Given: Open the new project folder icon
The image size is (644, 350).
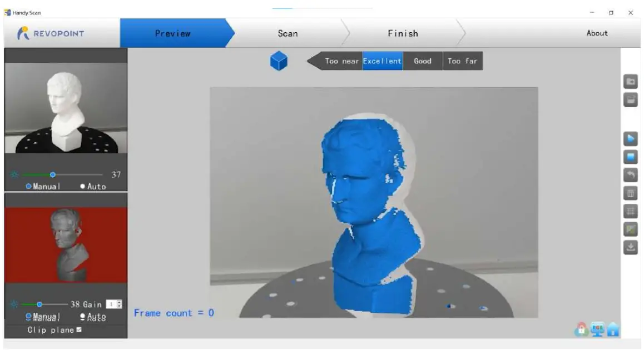Looking at the screenshot, I should 631,82.
